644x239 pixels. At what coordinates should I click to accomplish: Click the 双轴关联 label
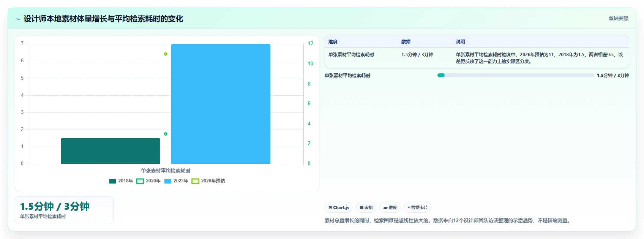pos(618,18)
